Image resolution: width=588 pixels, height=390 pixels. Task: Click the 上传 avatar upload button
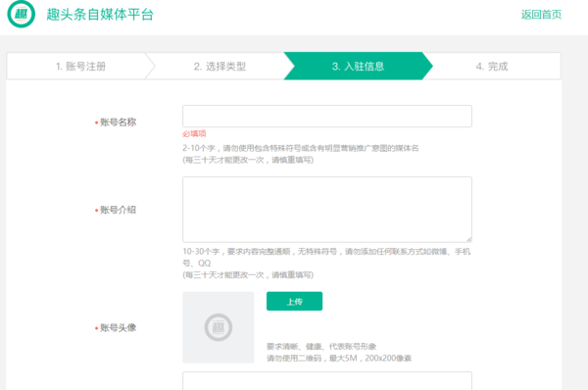click(x=294, y=301)
